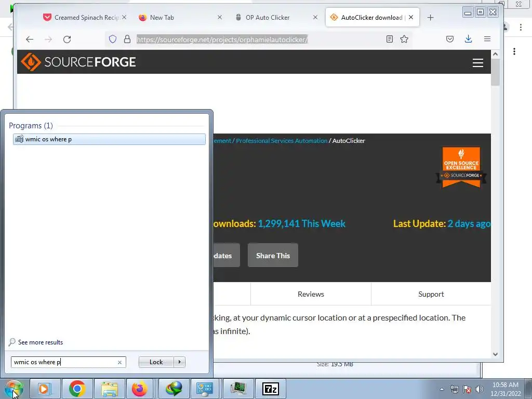
Task: Save page to Pocket
Action: (450, 39)
